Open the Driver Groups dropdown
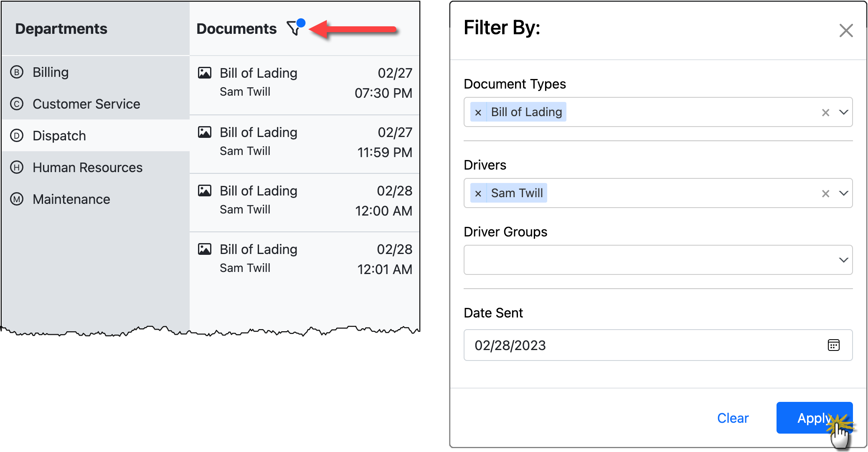868x452 pixels. tap(843, 259)
